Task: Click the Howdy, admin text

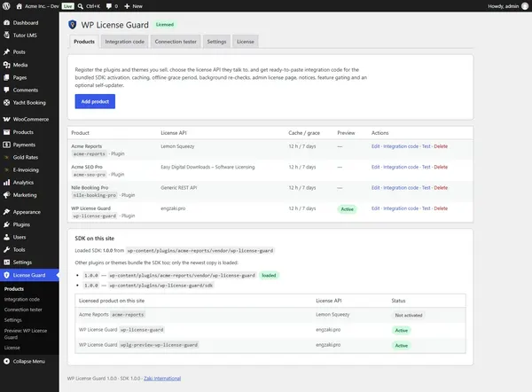Action: pyautogui.click(x=503, y=6)
